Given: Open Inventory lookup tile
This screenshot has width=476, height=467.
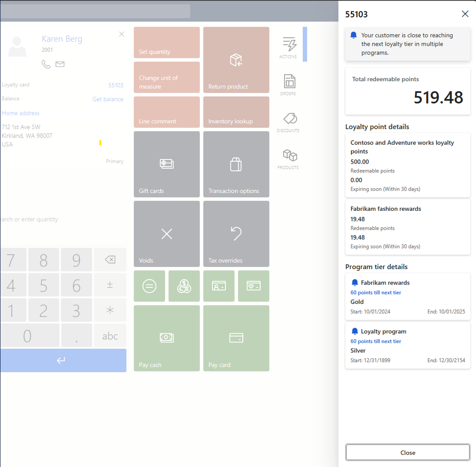Looking at the screenshot, I should tap(236, 112).
